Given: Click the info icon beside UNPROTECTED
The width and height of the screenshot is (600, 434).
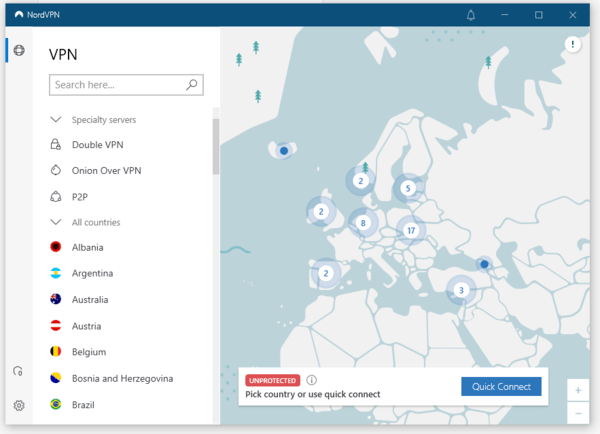Looking at the screenshot, I should click(312, 380).
